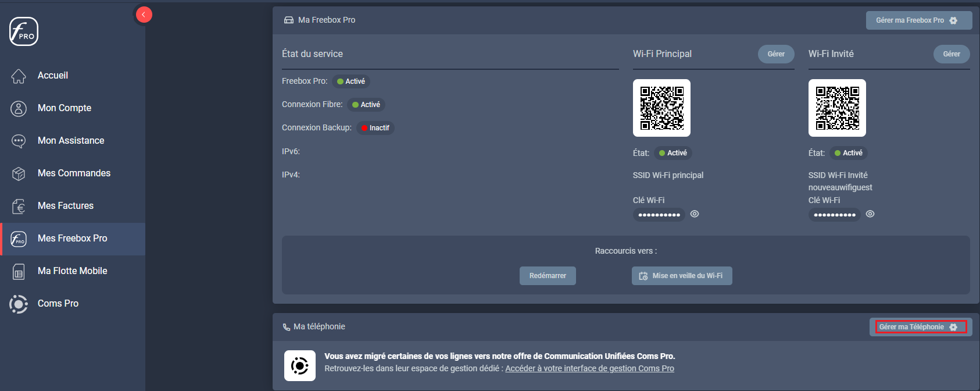This screenshot has height=391, width=980.
Task: Click the Accueil house icon
Action: click(x=19, y=76)
